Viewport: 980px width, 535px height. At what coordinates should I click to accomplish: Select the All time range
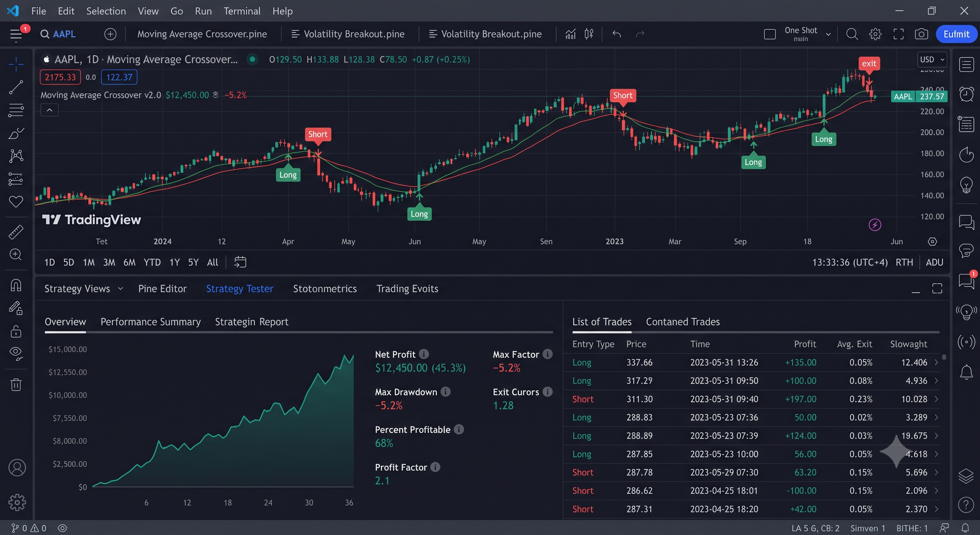click(x=212, y=262)
